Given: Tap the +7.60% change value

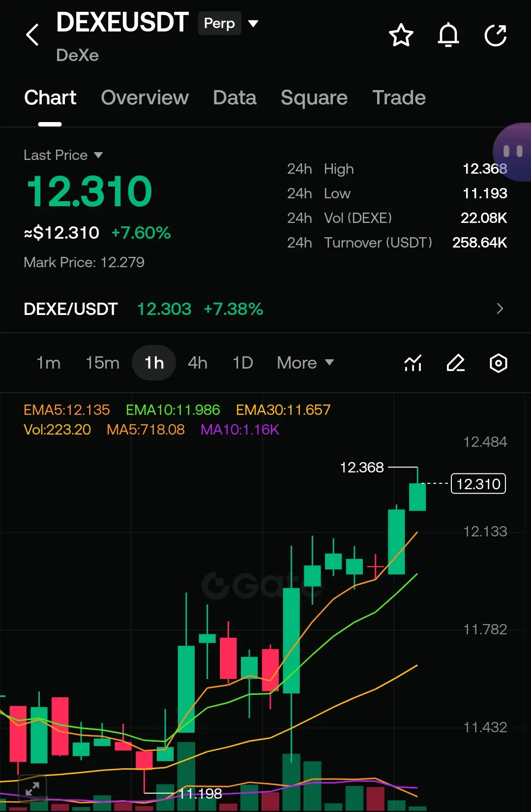Looking at the screenshot, I should coord(141,233).
